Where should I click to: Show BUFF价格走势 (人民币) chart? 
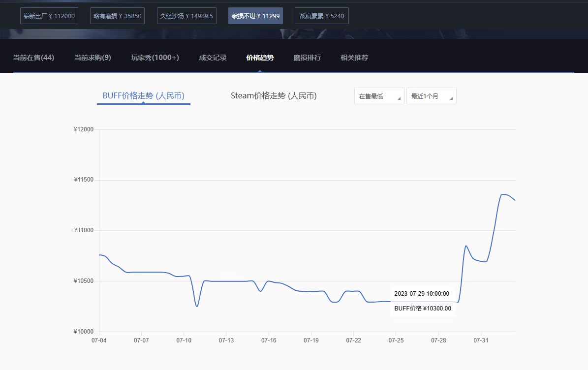pyautogui.click(x=144, y=95)
